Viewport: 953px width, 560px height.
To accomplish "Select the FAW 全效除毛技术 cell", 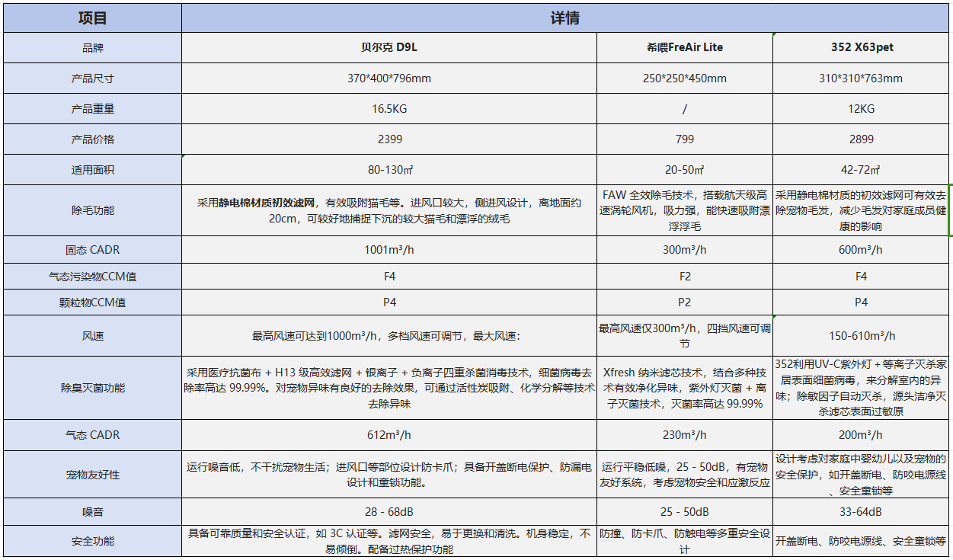I will click(x=685, y=210).
